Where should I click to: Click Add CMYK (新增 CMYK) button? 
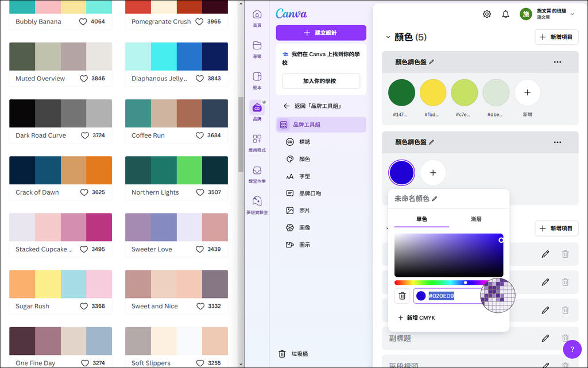(x=417, y=318)
